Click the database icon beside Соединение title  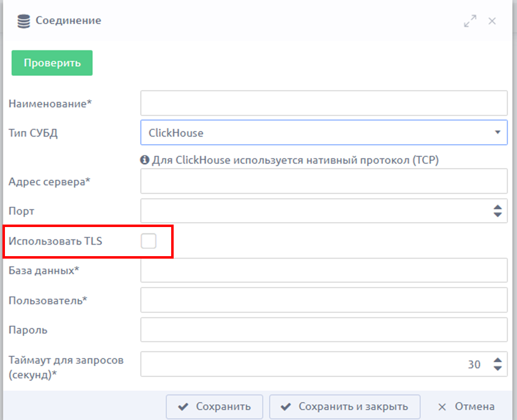(23, 21)
